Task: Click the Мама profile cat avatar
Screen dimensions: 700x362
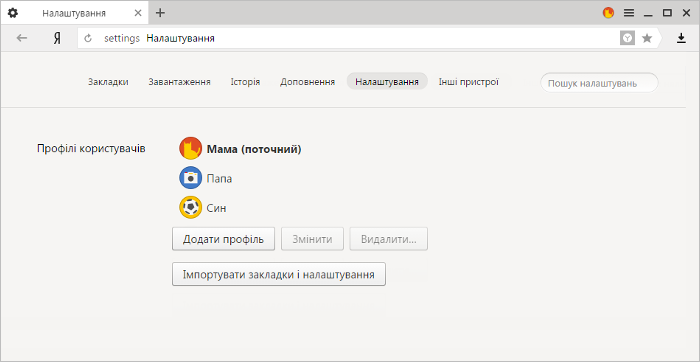Action: pyautogui.click(x=191, y=149)
